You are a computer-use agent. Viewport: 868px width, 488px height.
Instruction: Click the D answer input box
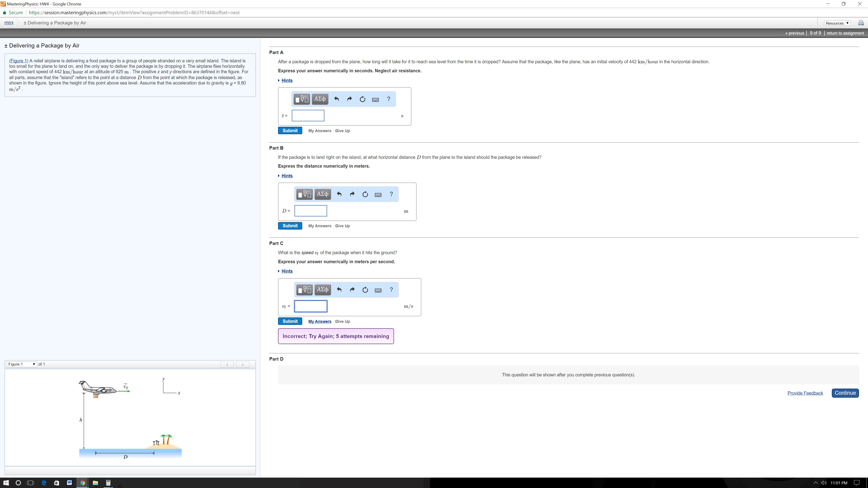311,211
